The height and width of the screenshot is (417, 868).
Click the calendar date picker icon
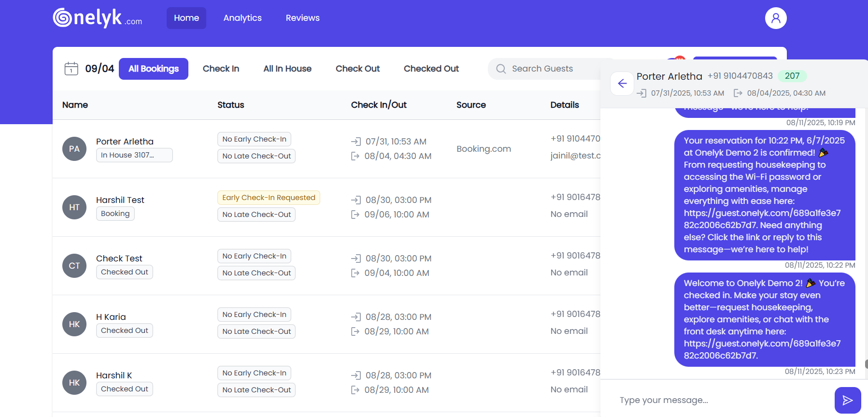pos(71,69)
